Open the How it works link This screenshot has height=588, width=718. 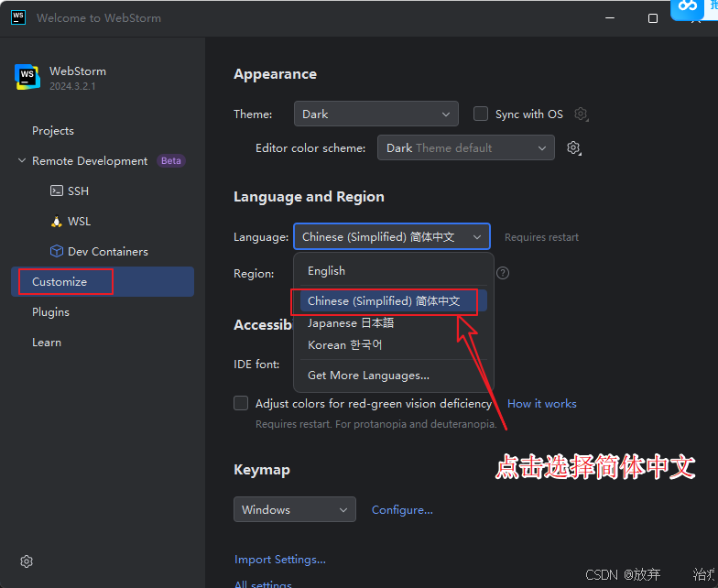542,403
